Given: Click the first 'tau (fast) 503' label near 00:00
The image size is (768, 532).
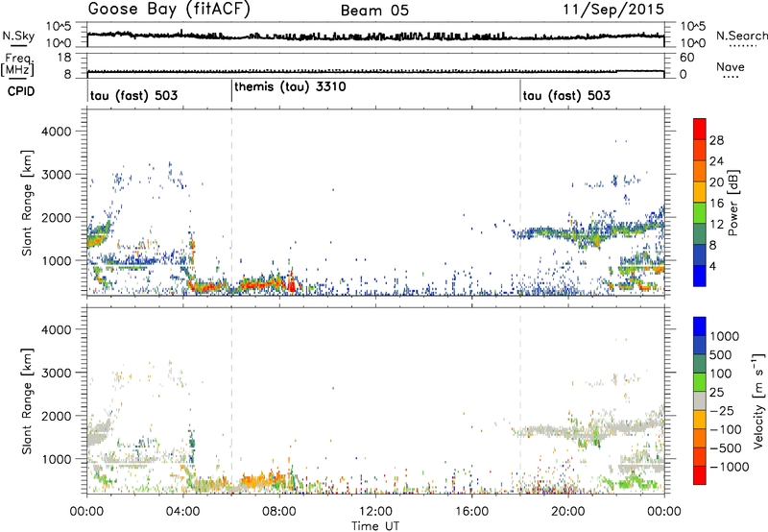Looking at the screenshot, I should click(x=133, y=95).
